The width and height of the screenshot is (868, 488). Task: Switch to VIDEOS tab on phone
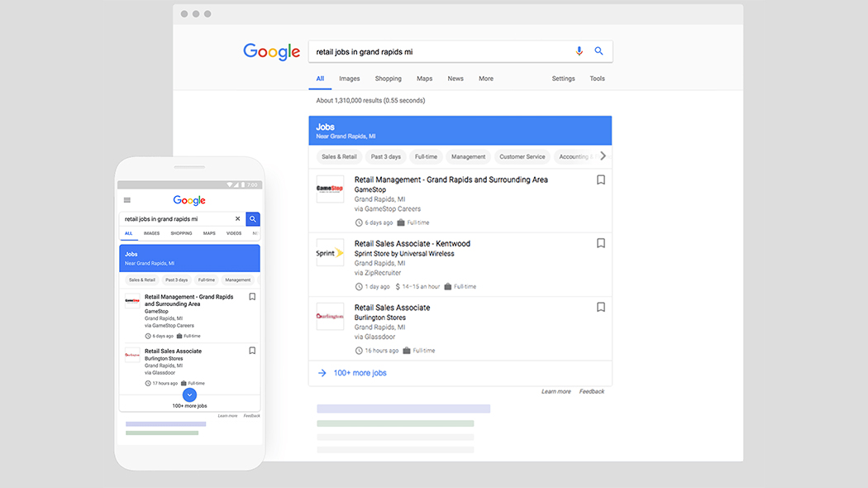pos(234,234)
